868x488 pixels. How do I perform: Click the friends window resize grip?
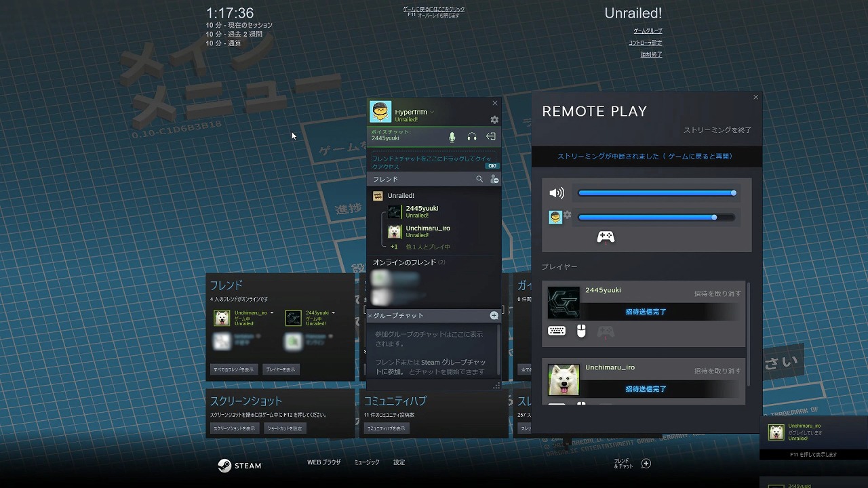coord(496,386)
